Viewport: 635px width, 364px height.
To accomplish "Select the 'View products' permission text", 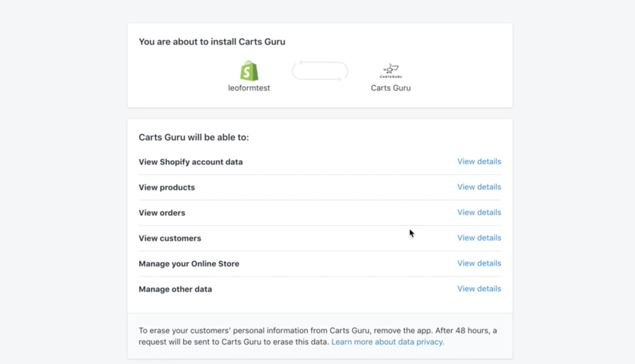I will (x=167, y=187).
